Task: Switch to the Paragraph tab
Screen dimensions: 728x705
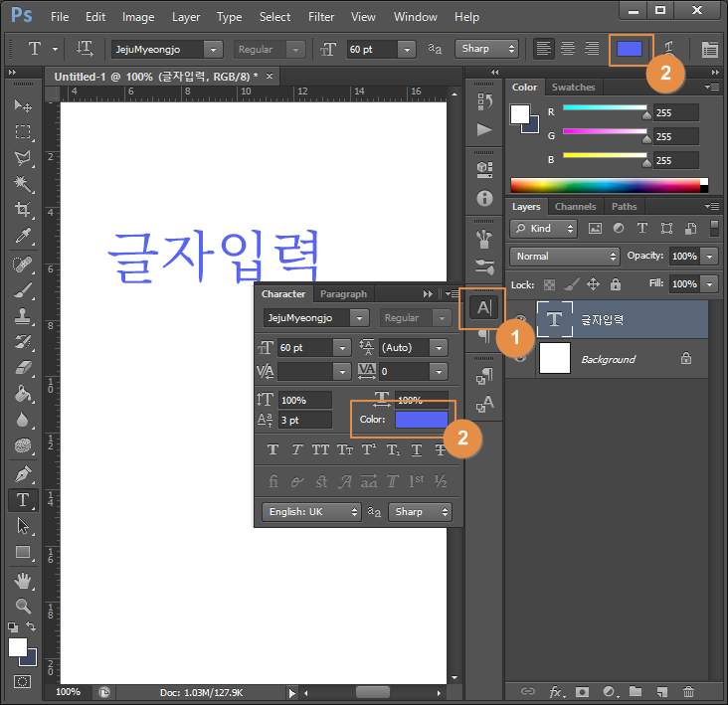Action: pos(343,294)
